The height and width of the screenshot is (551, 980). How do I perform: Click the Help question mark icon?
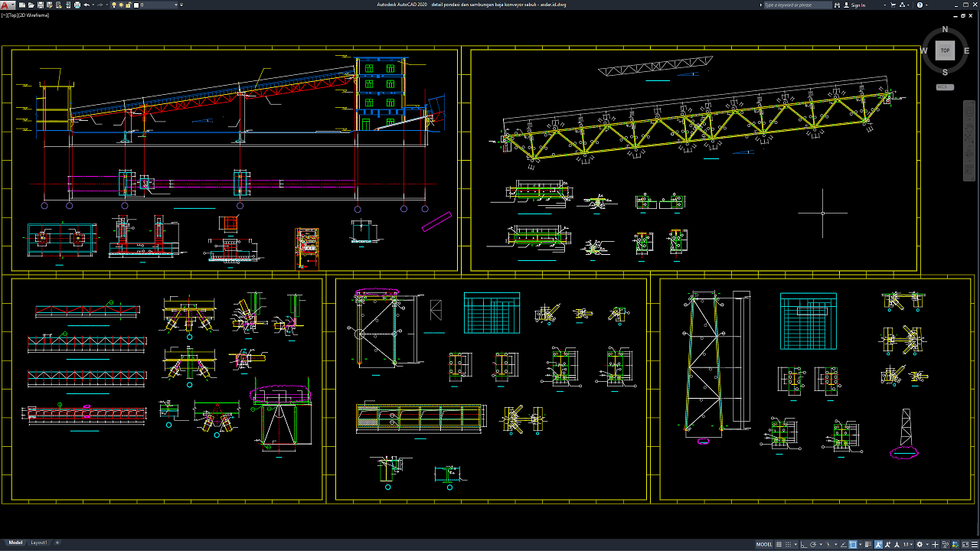pos(920,5)
